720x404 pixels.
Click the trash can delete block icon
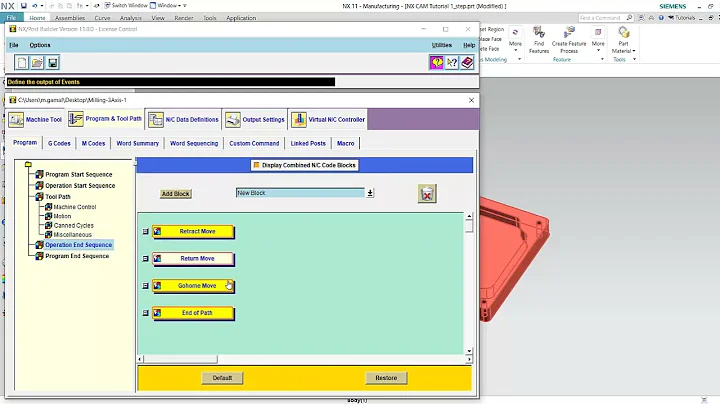click(427, 194)
